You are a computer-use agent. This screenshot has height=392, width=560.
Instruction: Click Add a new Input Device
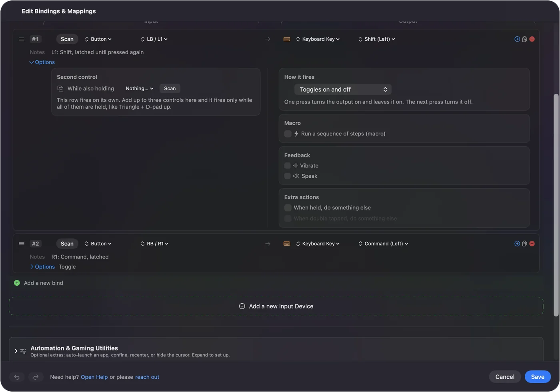tap(276, 306)
